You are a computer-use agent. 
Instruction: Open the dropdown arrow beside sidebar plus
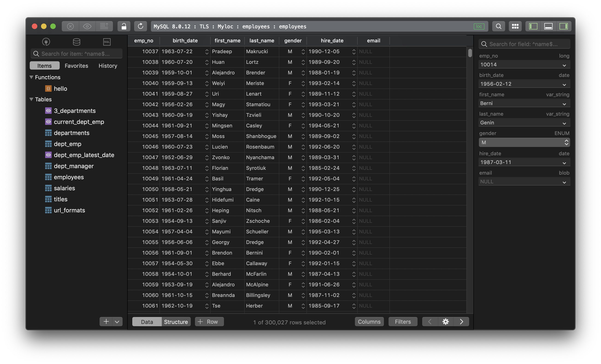(117, 322)
